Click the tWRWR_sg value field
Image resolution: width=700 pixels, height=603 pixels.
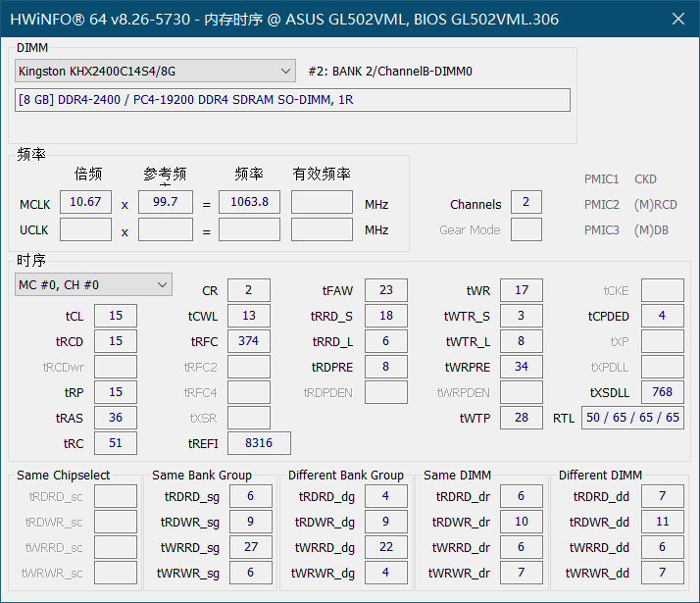tap(251, 573)
